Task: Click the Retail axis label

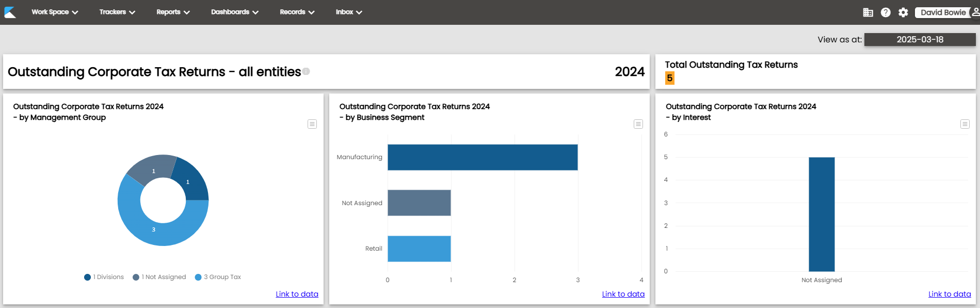Action: click(374, 249)
